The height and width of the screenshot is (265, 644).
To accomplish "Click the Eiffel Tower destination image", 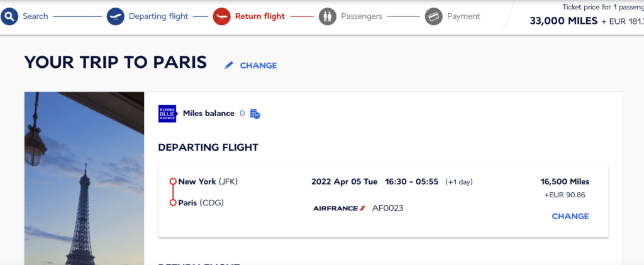I will (x=84, y=178).
